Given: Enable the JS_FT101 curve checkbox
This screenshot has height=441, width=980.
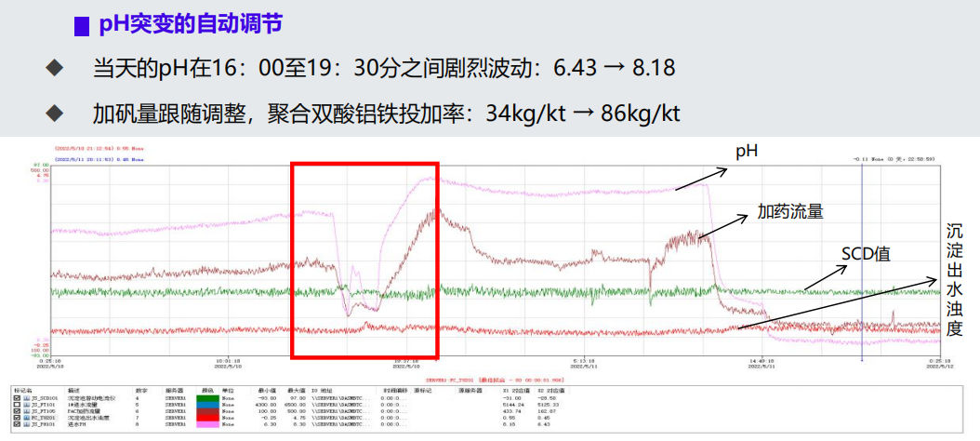Looking at the screenshot, I should (18, 405).
